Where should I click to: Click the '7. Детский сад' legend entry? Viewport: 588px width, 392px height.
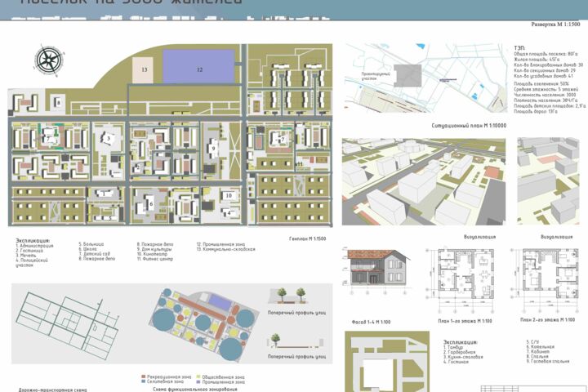point(94,254)
